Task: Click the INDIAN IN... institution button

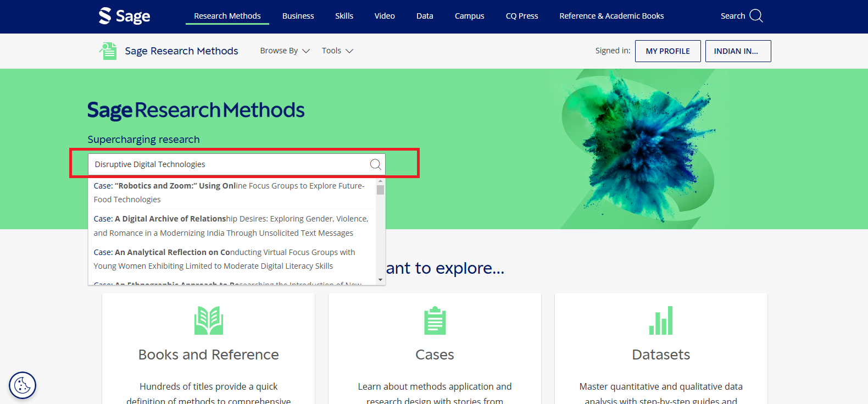Action: 738,51
